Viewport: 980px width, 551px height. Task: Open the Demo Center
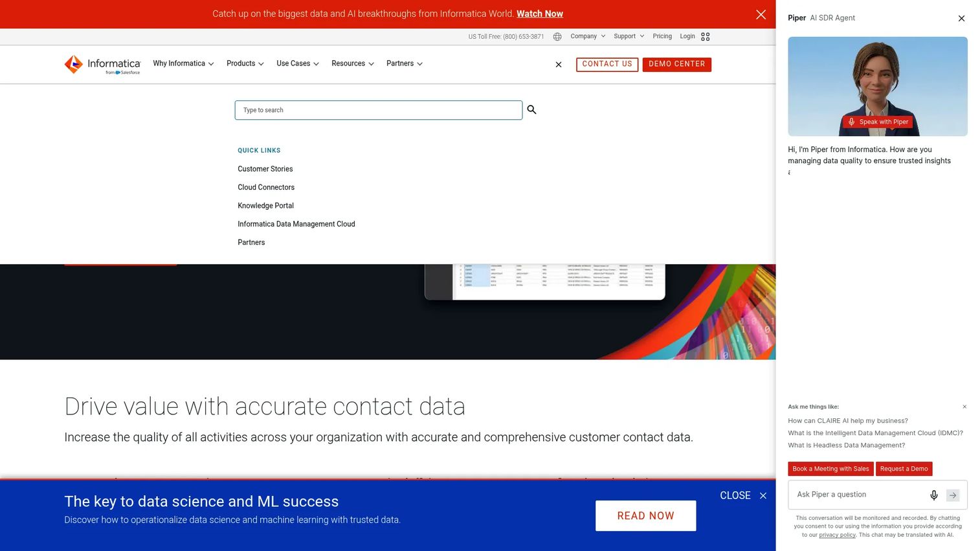point(677,64)
